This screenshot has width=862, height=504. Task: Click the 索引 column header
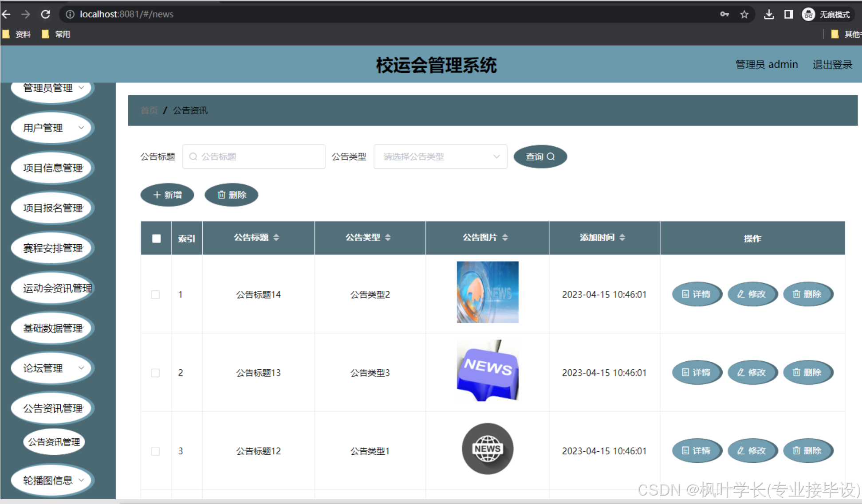(x=187, y=238)
